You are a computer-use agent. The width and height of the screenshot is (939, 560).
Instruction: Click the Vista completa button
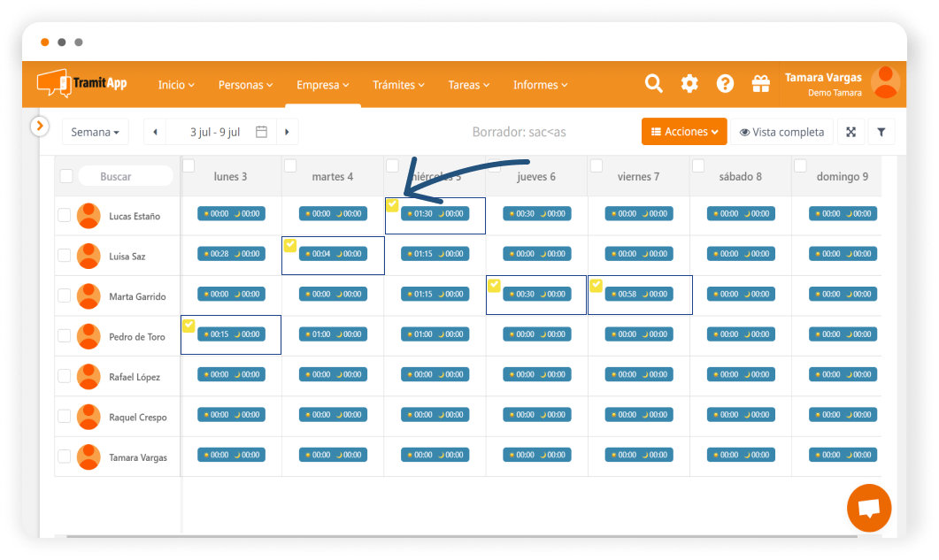782,132
